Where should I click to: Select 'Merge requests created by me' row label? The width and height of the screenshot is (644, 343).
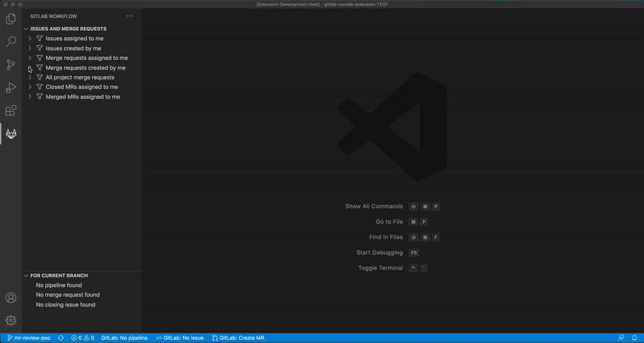(x=86, y=68)
